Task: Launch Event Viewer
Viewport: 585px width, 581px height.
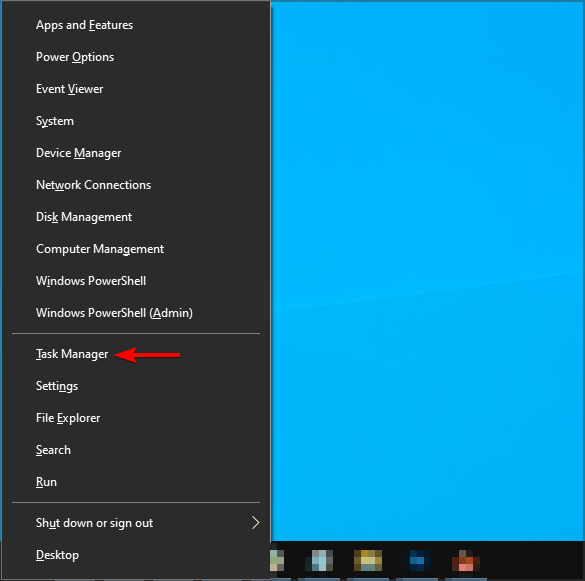Action: pos(136,89)
